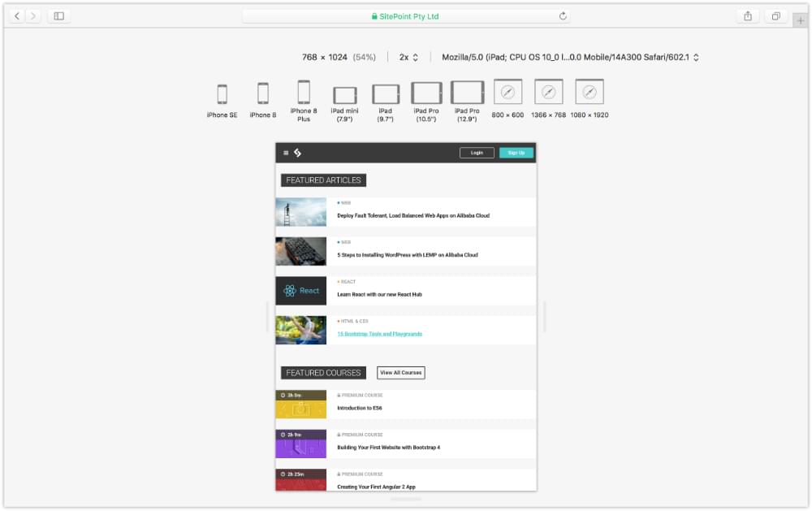Select the iPad Pro (10.5") preset
Image resolution: width=812 pixels, height=511 pixels.
426,102
